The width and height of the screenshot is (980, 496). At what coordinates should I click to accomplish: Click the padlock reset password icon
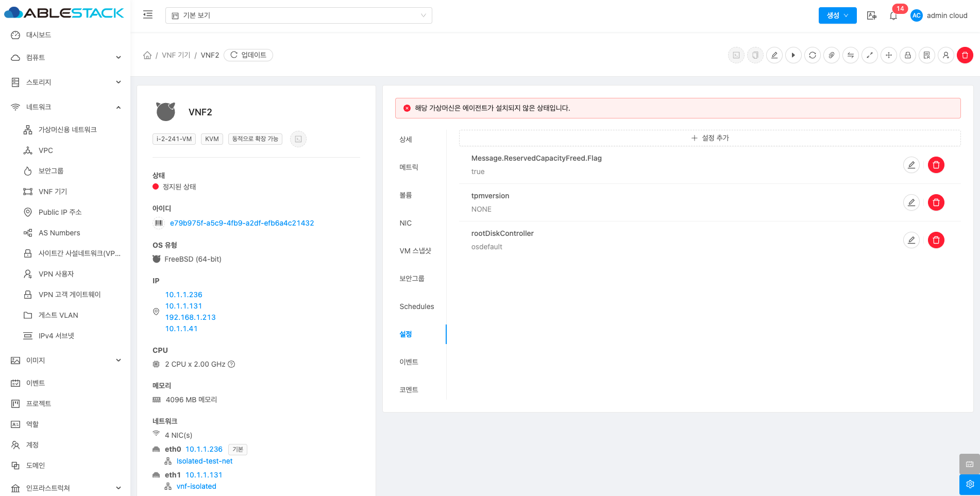908,55
